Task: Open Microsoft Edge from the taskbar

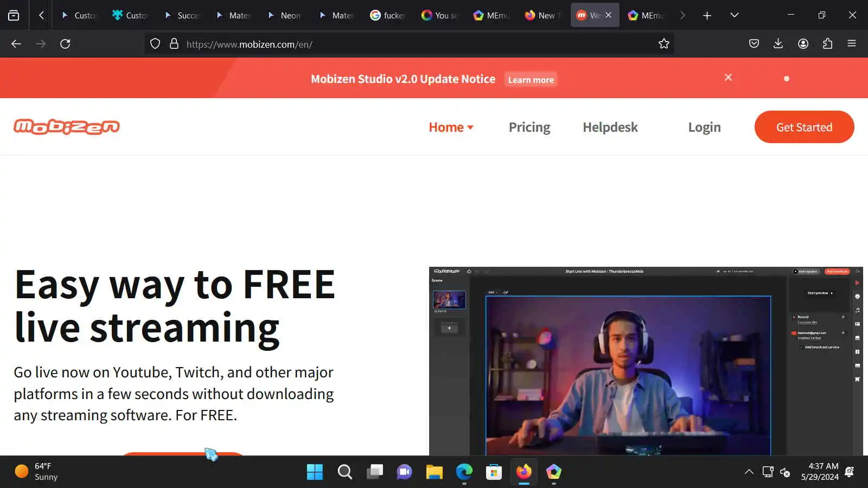Action: click(x=464, y=472)
